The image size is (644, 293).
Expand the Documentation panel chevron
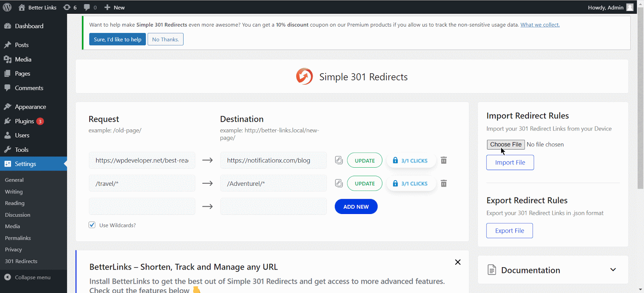coord(613,270)
